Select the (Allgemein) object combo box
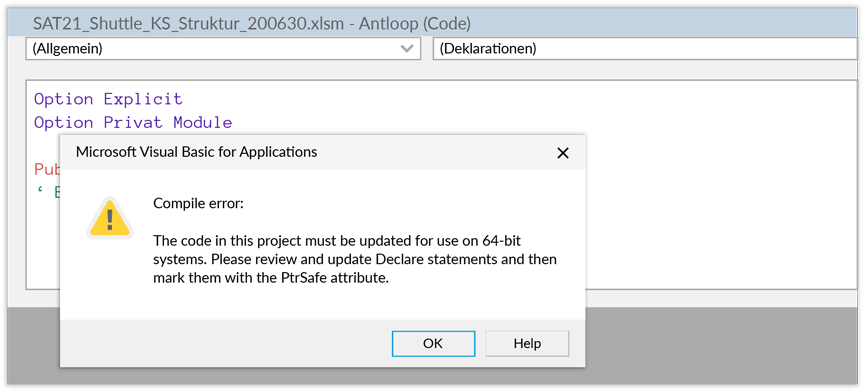The width and height of the screenshot is (865, 392). click(x=223, y=49)
